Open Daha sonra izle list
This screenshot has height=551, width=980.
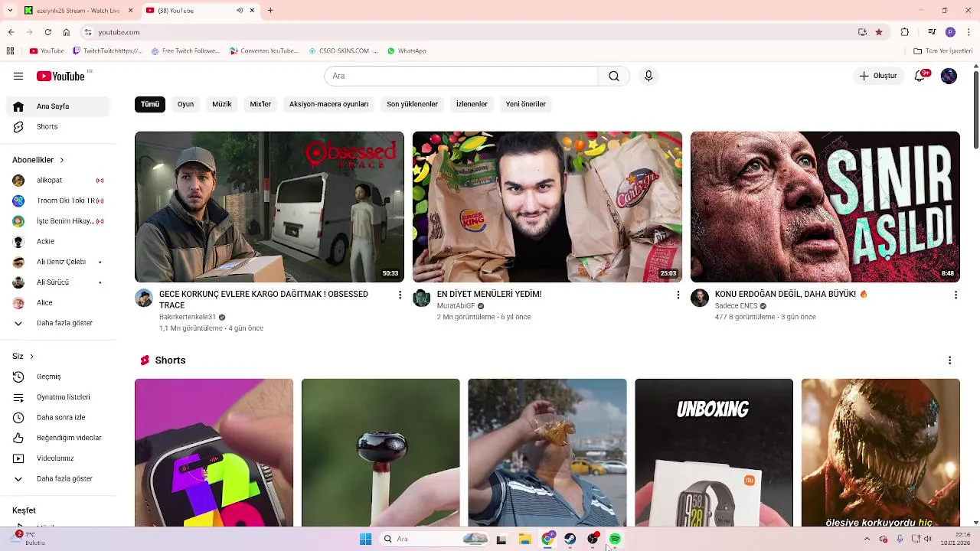point(58,418)
